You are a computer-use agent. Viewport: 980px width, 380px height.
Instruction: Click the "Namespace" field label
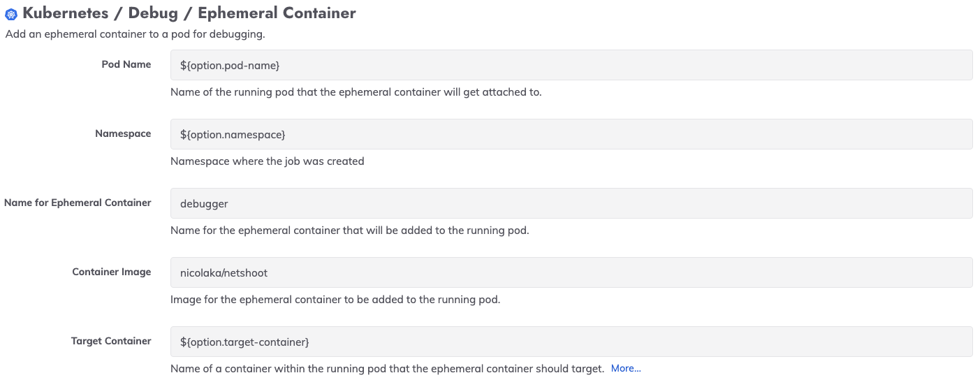pos(123,133)
